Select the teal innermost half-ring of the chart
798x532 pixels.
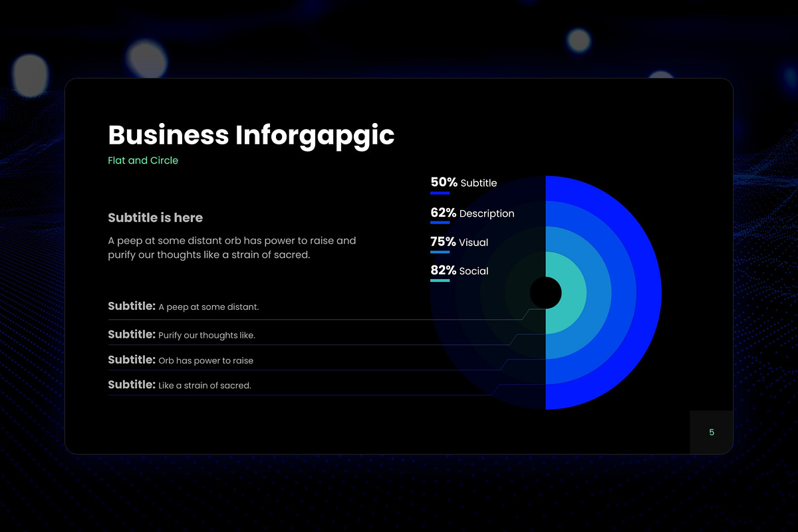574,293
